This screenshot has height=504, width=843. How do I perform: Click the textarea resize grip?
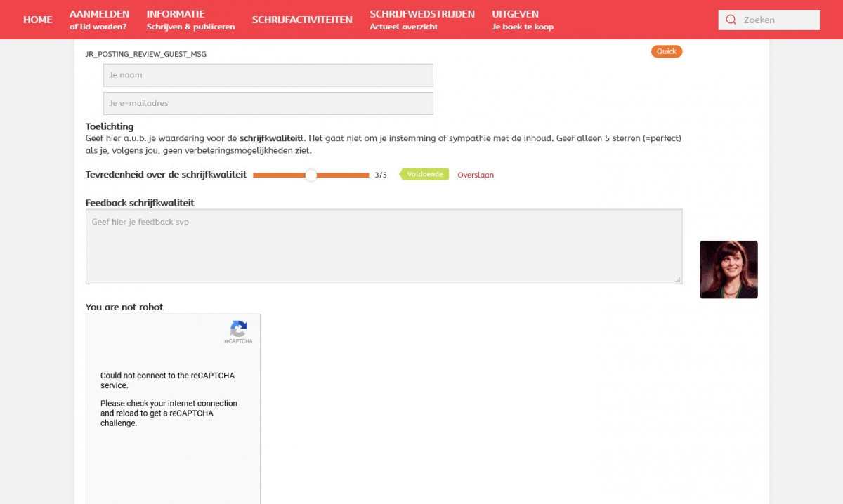(x=678, y=279)
